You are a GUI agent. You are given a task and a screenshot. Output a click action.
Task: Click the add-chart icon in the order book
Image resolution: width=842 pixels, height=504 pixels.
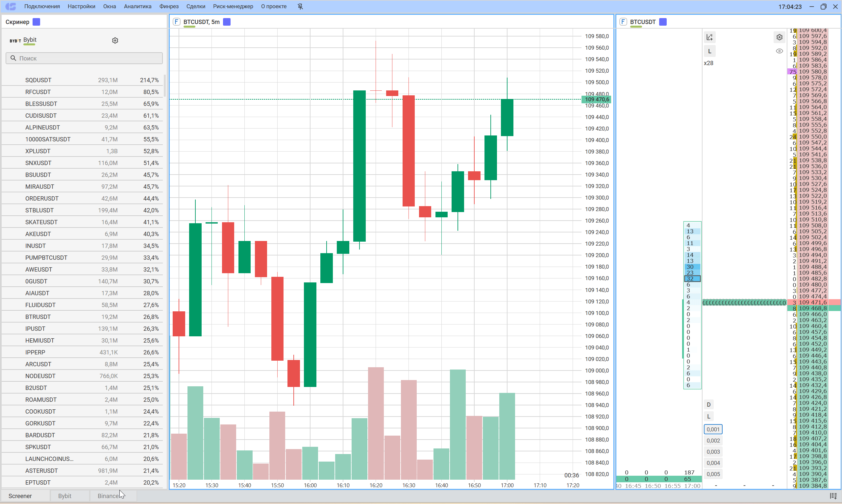pos(709,37)
